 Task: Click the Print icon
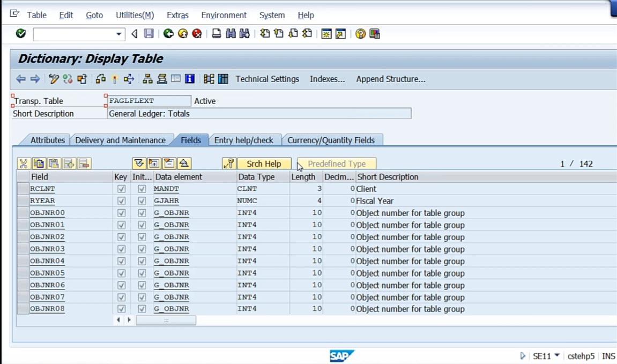click(217, 34)
